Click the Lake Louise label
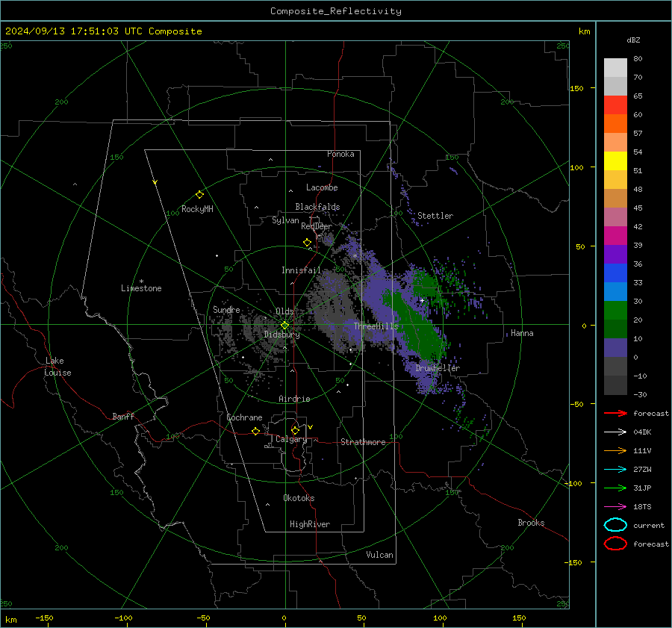Screen dimensions: 672x628 click(x=57, y=367)
